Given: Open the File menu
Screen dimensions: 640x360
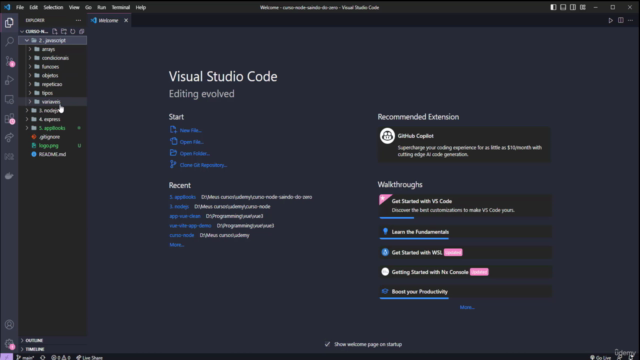Looking at the screenshot, I should pyautogui.click(x=20, y=7).
